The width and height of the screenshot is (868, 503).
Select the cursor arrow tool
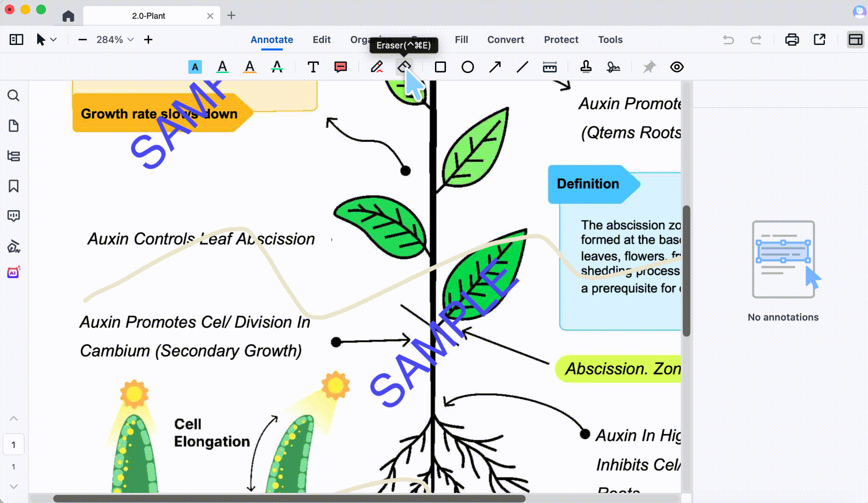[41, 39]
